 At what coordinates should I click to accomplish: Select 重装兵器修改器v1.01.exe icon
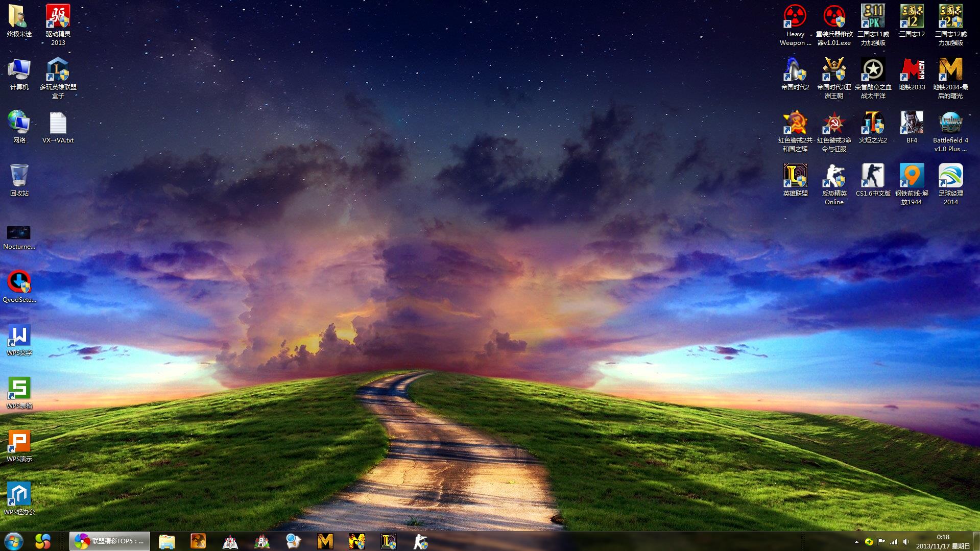point(834,25)
